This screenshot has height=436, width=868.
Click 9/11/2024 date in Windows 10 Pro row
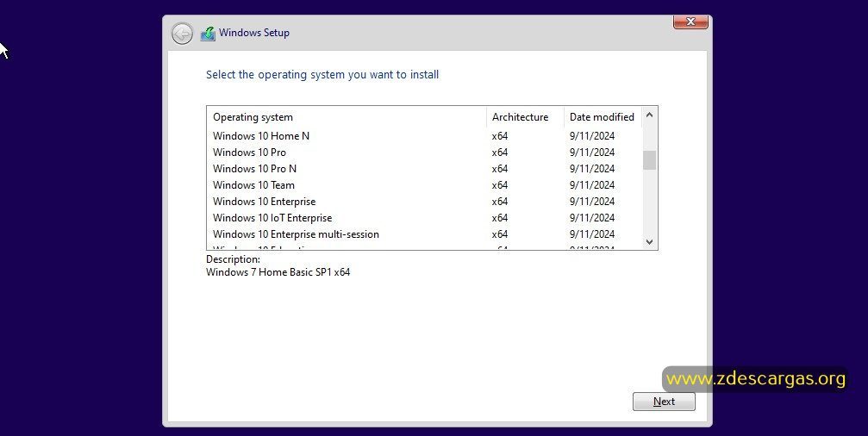tap(592, 153)
